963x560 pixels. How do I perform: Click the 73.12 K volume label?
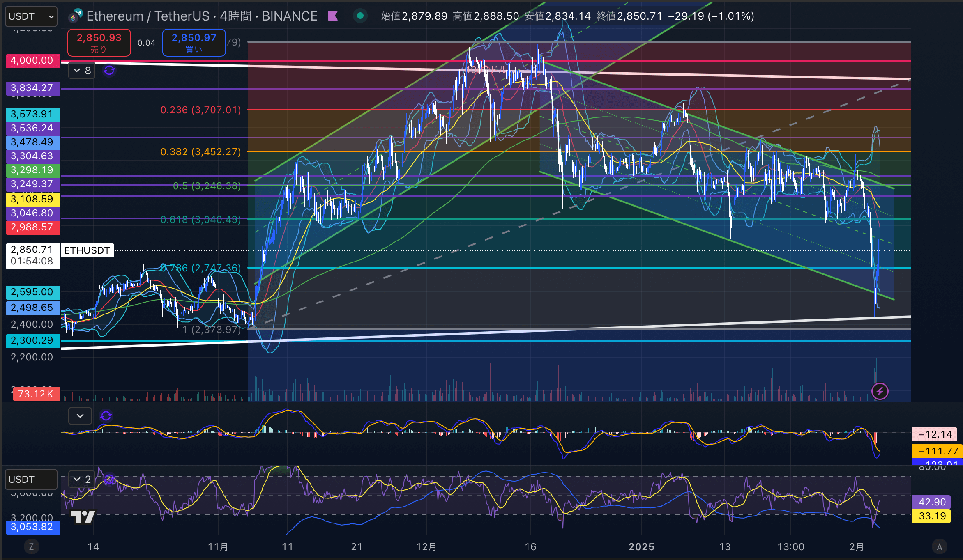36,394
